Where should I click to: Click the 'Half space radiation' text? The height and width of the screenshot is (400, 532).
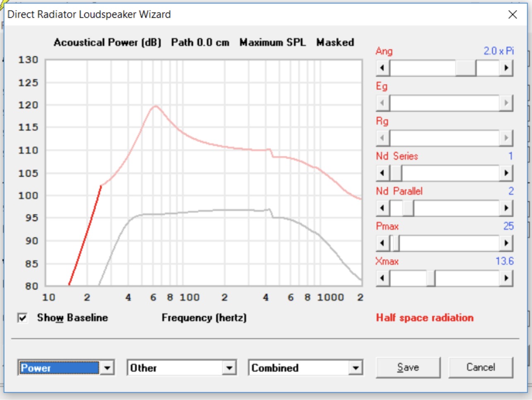(x=425, y=318)
